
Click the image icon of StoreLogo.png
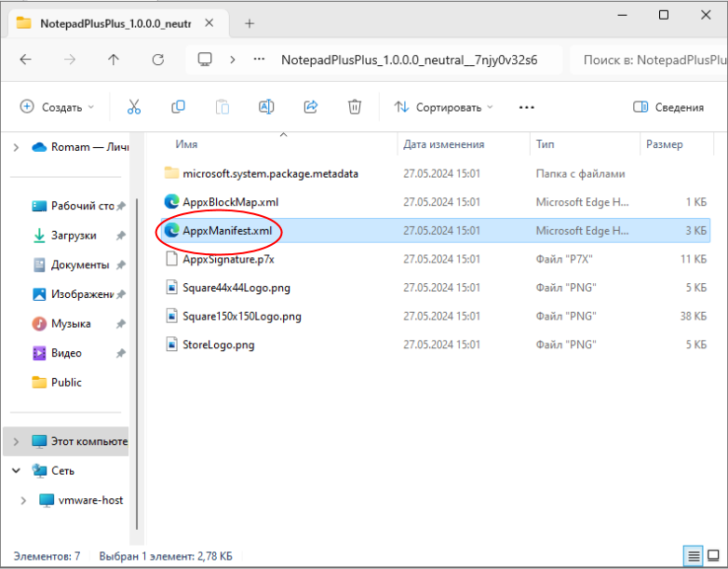pos(172,345)
